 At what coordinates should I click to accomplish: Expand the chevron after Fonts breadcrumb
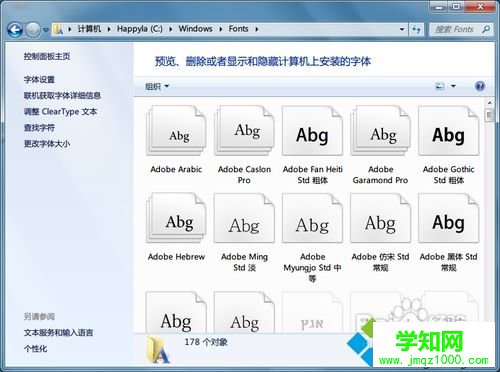click(256, 29)
